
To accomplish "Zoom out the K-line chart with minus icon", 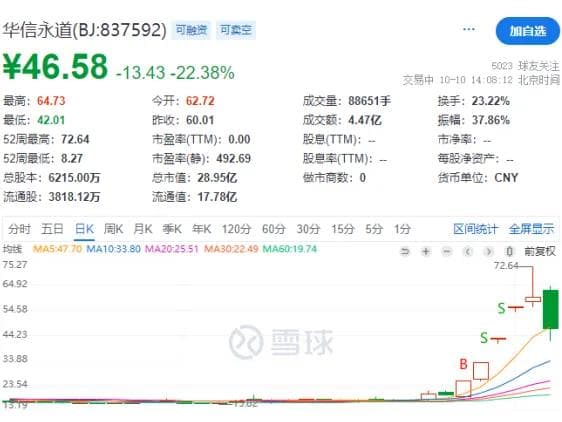I will (447, 252).
